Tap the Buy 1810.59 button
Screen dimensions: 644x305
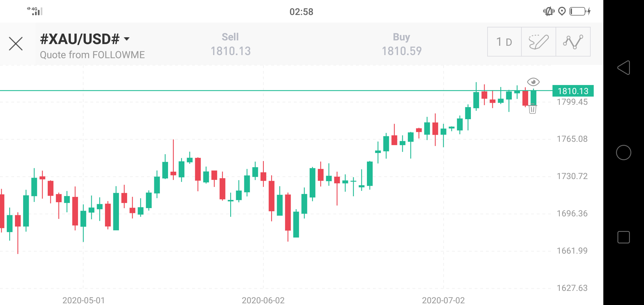tap(401, 44)
